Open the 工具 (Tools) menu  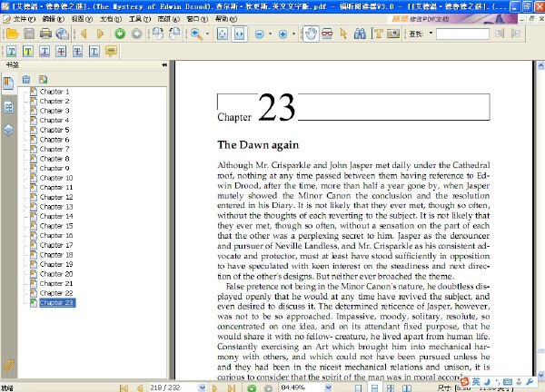[139, 19]
